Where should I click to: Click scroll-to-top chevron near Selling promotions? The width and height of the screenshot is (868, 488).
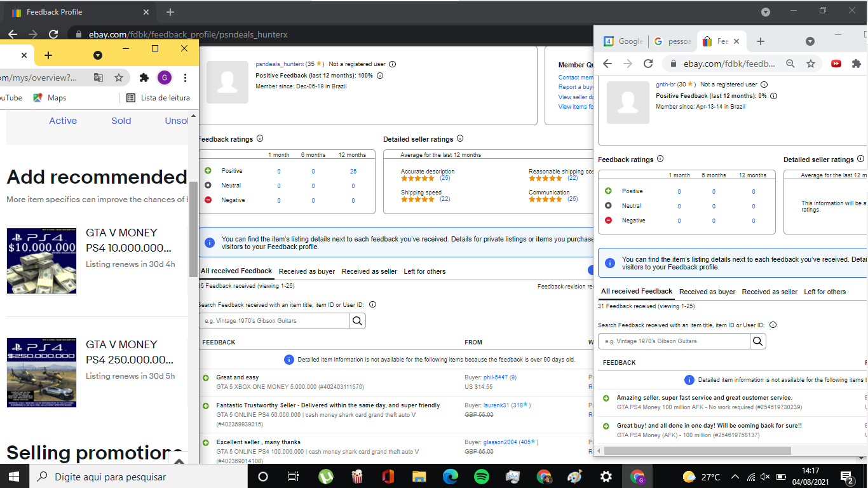[179, 461]
